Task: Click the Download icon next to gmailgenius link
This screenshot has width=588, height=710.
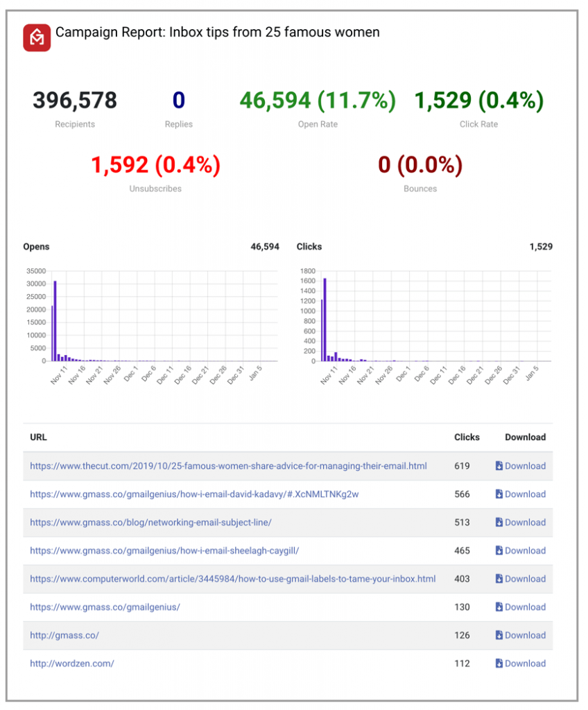Action: click(498, 607)
